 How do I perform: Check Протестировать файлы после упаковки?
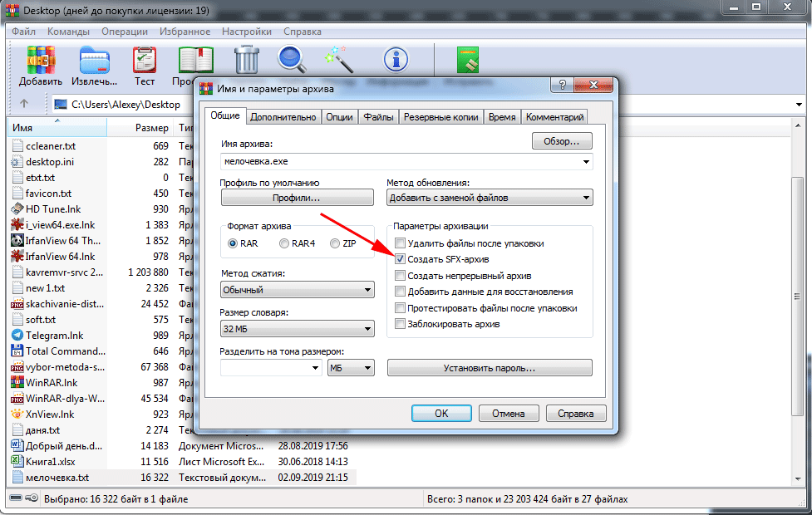coord(400,308)
